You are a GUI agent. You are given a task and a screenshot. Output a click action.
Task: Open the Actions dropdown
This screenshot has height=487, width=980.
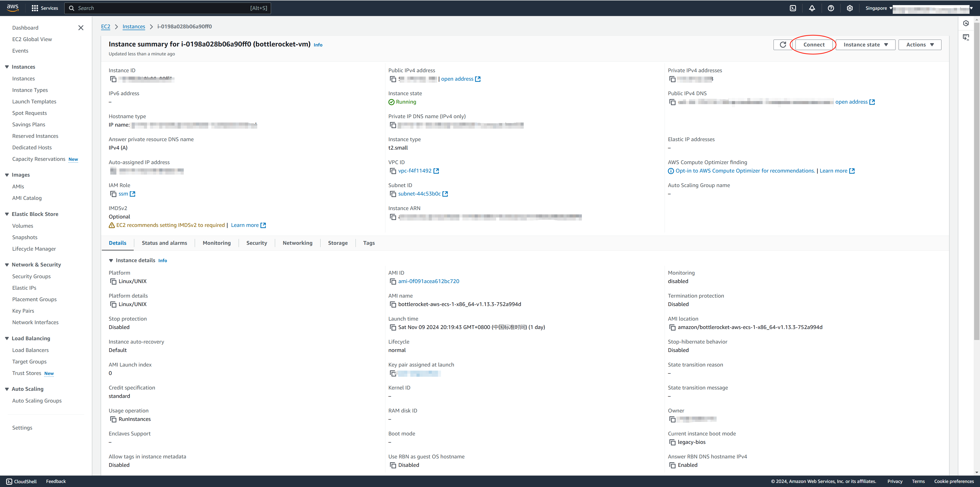click(920, 44)
